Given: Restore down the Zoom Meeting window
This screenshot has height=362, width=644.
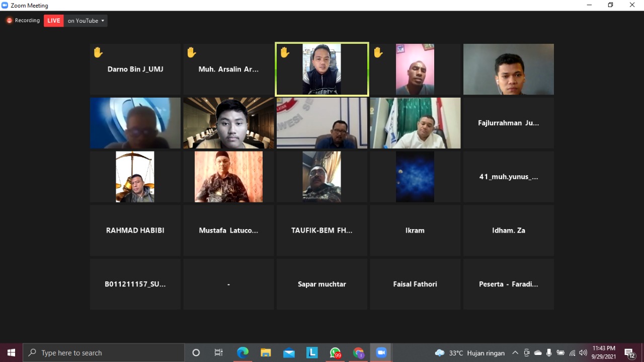Looking at the screenshot, I should coord(610,5).
